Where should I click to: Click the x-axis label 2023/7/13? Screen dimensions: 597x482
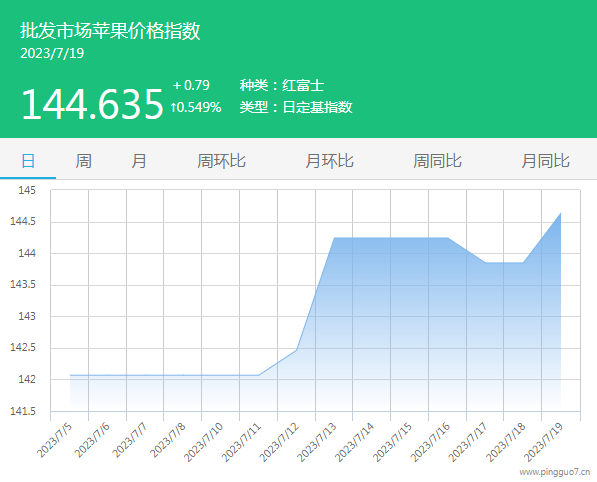coord(317,442)
